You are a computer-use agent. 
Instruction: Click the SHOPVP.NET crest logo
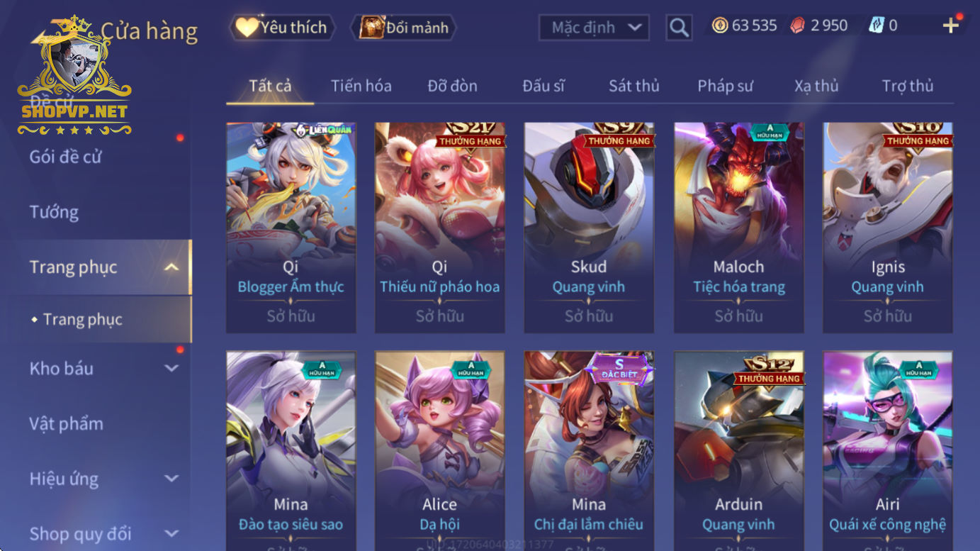point(74,76)
